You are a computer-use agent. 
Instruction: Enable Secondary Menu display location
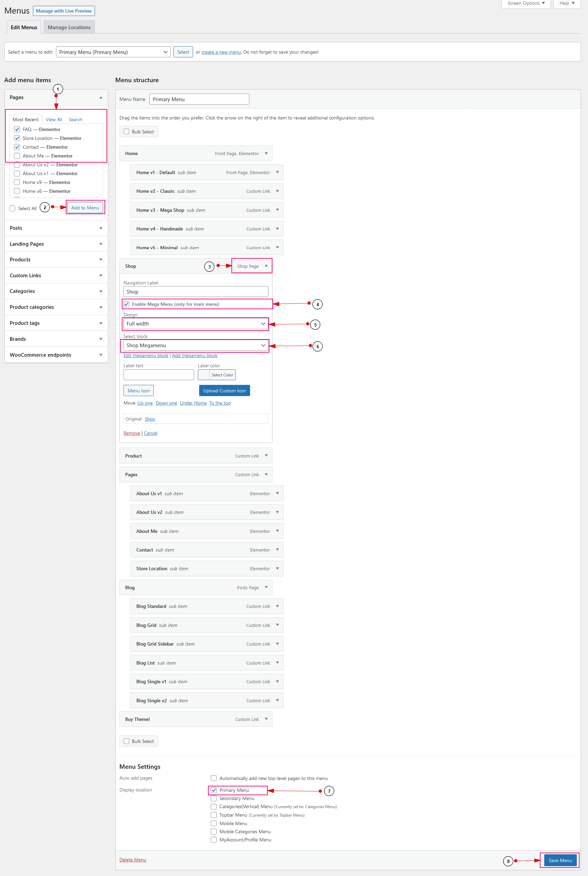point(214,798)
